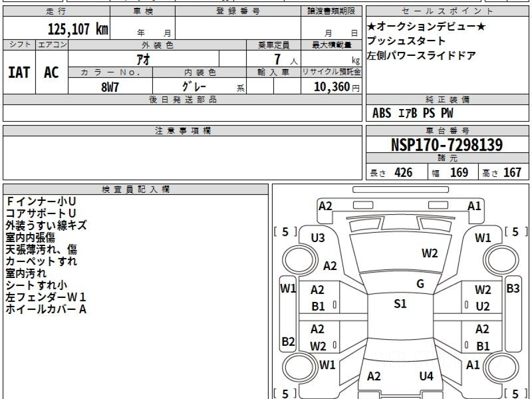This screenshot has height=399, width=532.
Task: Select the 車台番号 heading
Action: 448,131
